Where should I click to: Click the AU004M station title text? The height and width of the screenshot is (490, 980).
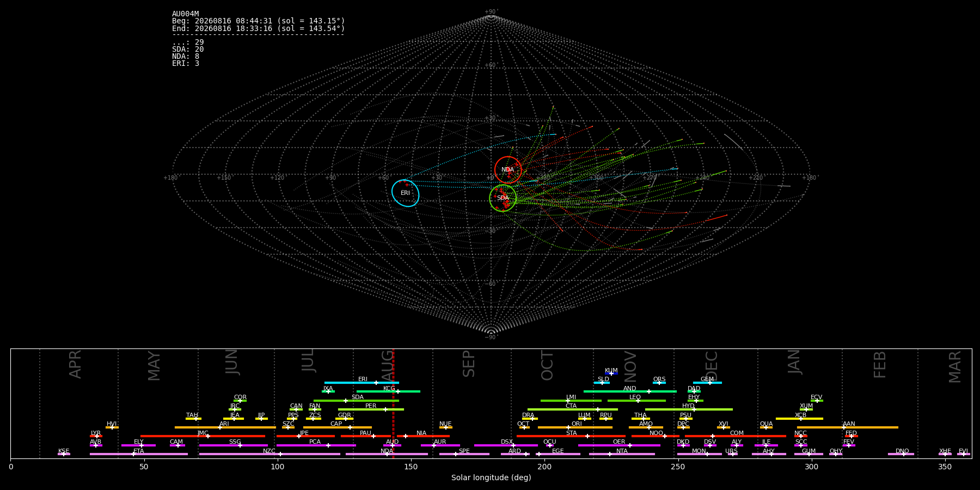tap(186, 14)
